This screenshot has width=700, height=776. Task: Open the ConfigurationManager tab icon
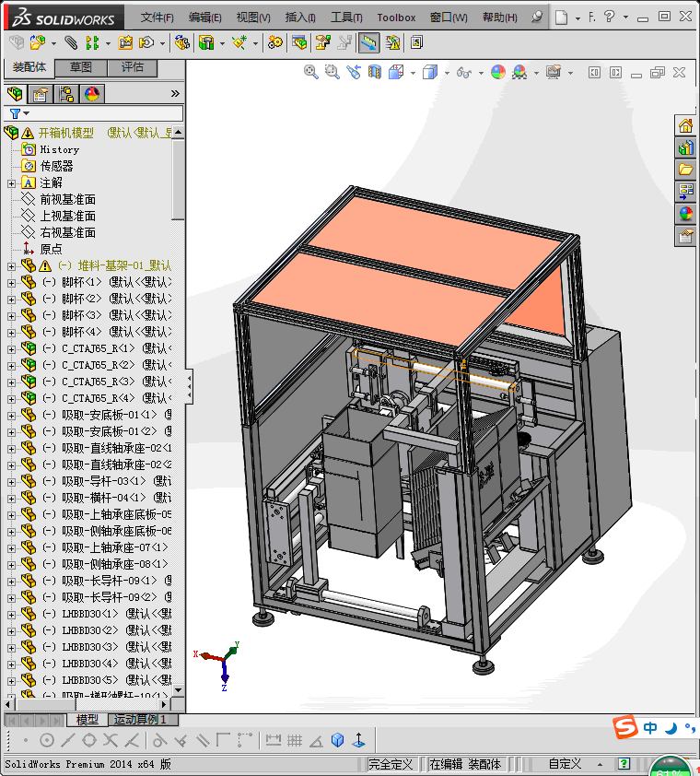[x=66, y=94]
